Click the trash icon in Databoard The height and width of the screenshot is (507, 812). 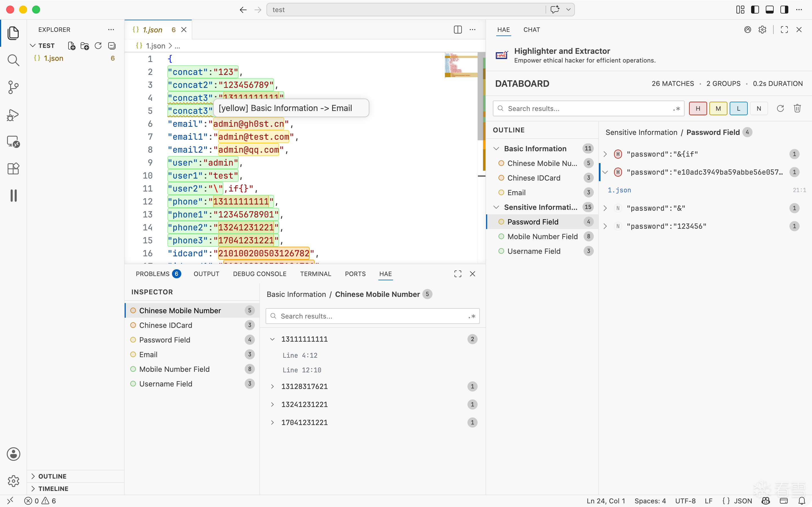[797, 108]
